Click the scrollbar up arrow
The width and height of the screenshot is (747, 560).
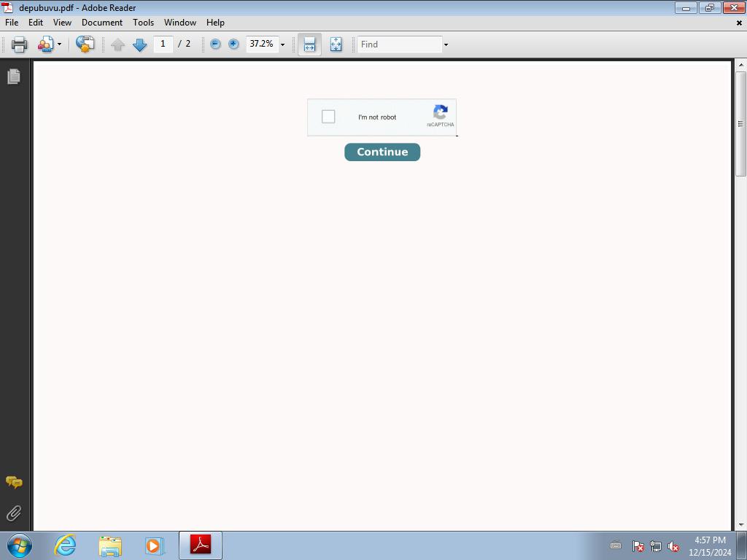click(741, 64)
